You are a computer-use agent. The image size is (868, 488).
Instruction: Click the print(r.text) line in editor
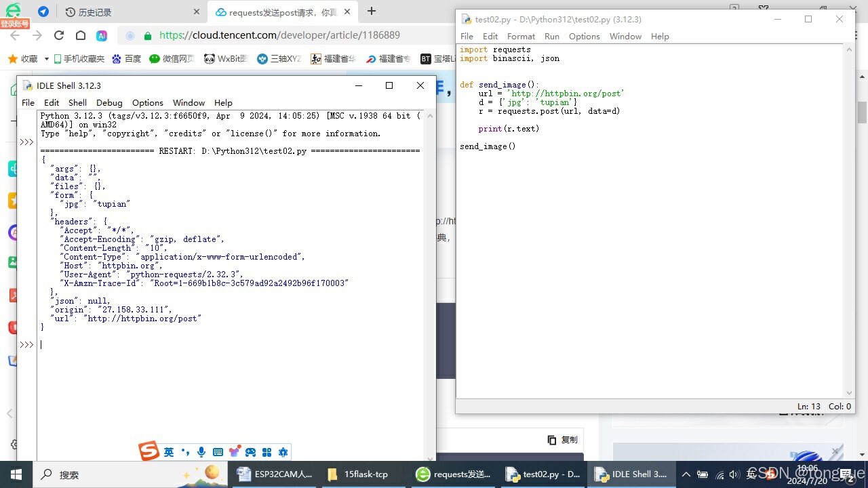(x=509, y=129)
